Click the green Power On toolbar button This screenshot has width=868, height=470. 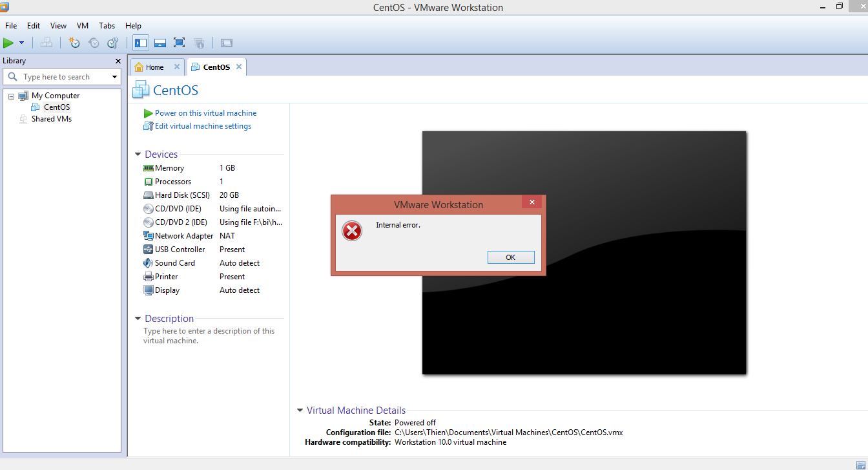pyautogui.click(x=8, y=43)
